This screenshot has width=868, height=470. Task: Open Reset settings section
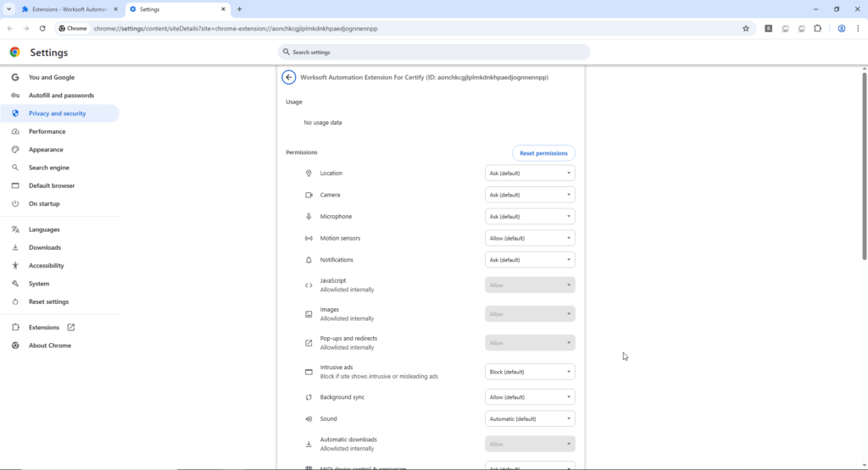[60, 301]
